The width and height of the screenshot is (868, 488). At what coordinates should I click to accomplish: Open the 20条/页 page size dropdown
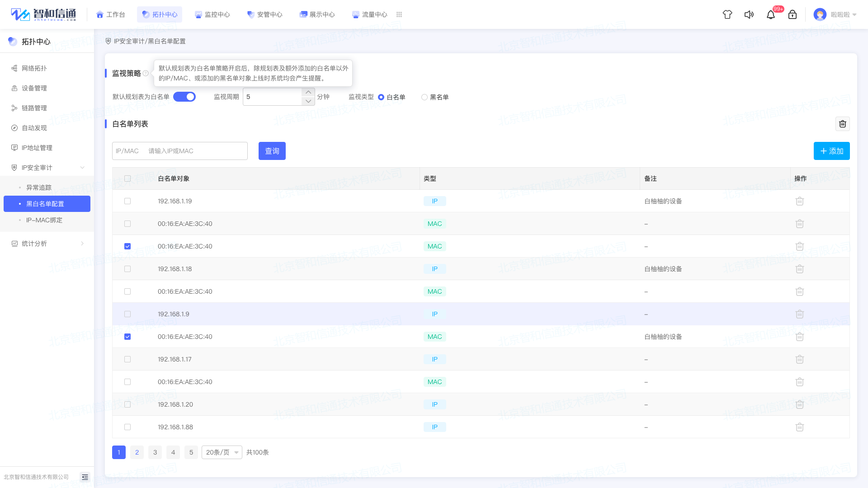[222, 452]
